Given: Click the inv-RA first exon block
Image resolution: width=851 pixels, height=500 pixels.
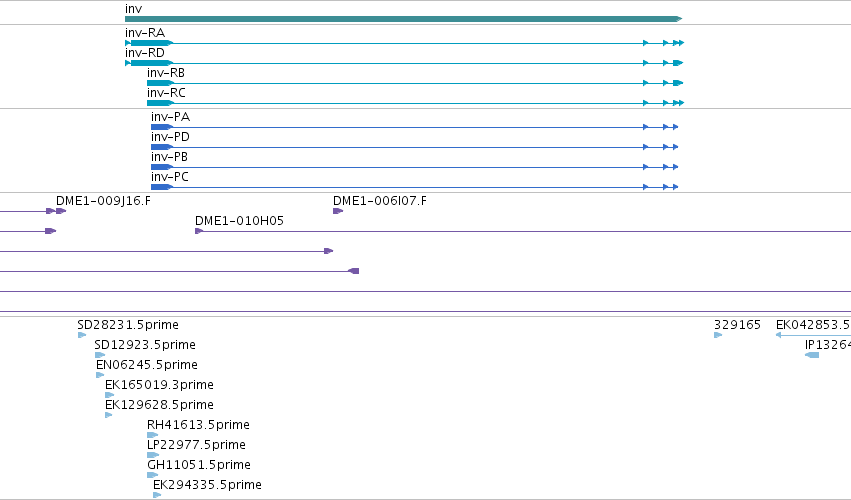Looking at the screenshot, I should tap(151, 43).
